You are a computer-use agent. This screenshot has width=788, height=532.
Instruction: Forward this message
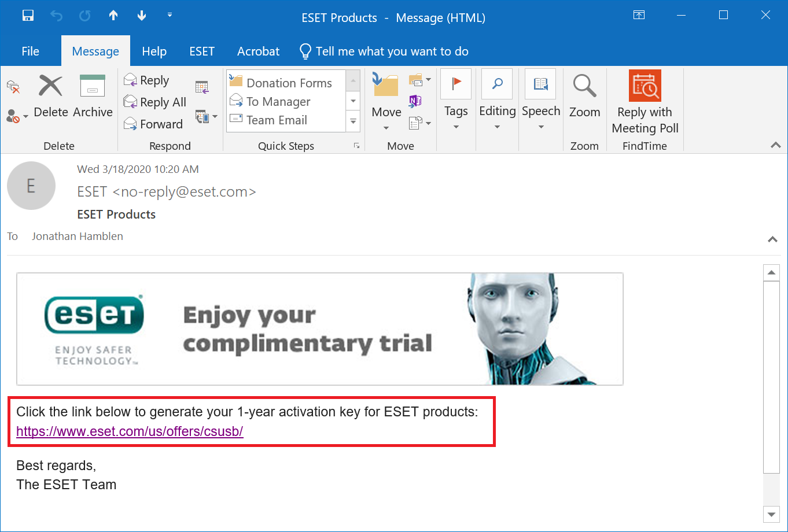coord(153,124)
